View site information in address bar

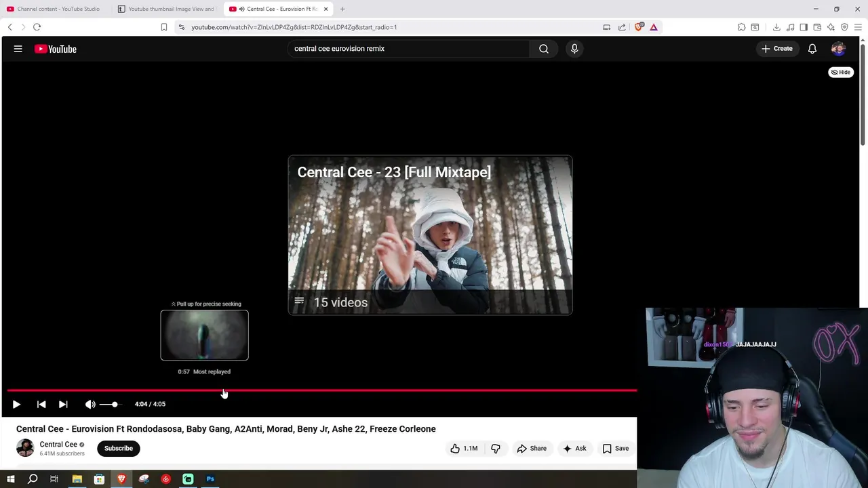tap(181, 27)
